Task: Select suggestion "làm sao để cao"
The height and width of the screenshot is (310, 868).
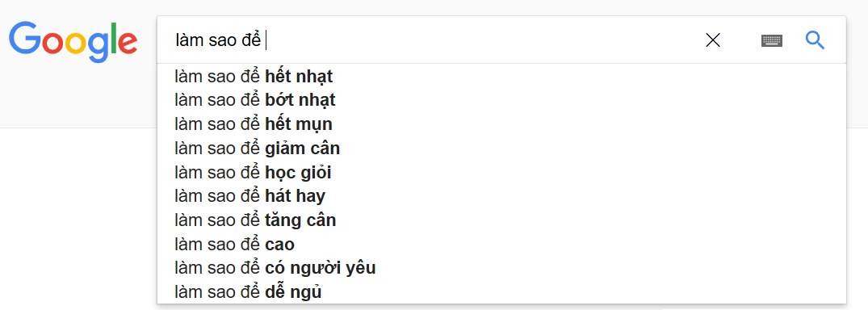Action: pyautogui.click(x=501, y=244)
